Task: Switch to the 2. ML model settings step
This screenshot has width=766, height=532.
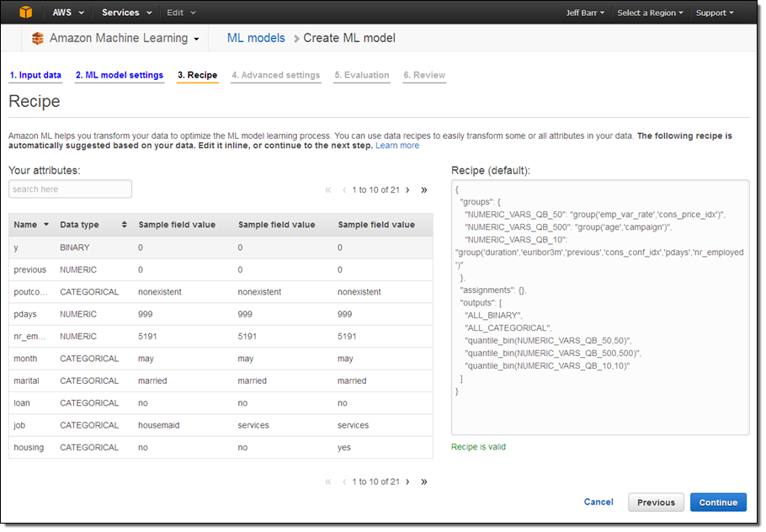Action: 120,75
